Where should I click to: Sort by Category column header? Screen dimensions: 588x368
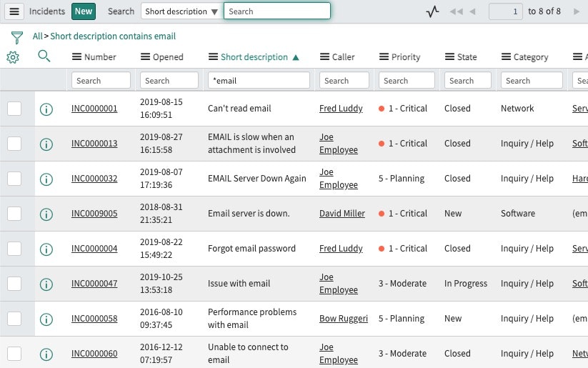pyautogui.click(x=531, y=57)
